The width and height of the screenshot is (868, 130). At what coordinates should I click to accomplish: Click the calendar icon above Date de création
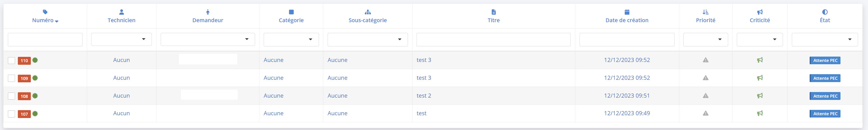click(627, 12)
